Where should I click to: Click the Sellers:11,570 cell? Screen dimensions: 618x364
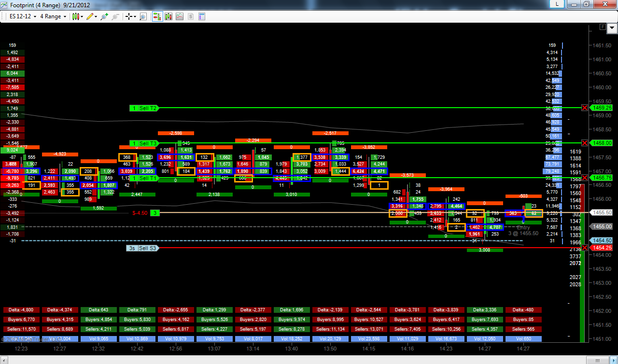(x=21, y=329)
